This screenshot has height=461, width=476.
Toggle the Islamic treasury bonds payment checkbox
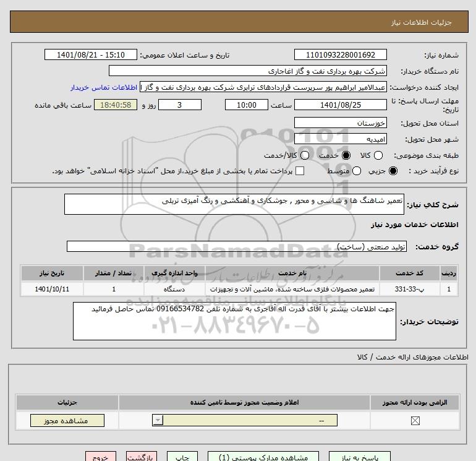coord(300,171)
